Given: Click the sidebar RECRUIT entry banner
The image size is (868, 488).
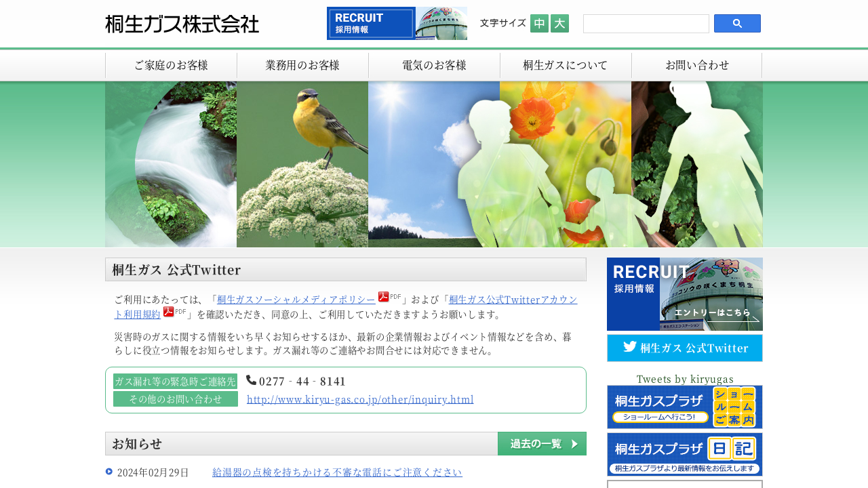Looking at the screenshot, I should (x=684, y=294).
